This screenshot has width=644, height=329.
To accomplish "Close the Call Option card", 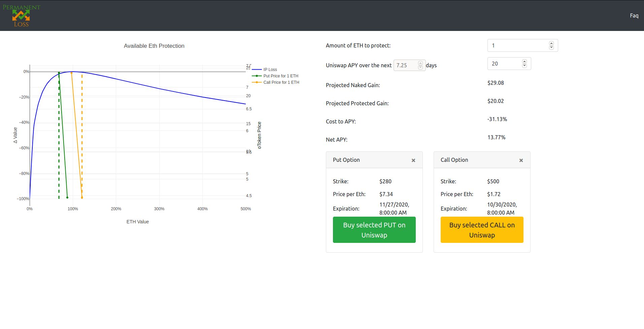I will (x=521, y=160).
